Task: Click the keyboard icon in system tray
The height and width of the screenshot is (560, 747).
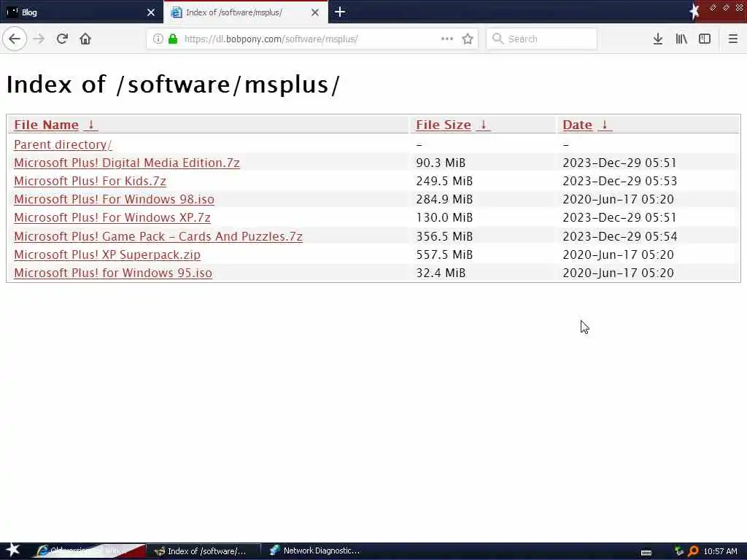Action: pyautogui.click(x=646, y=553)
